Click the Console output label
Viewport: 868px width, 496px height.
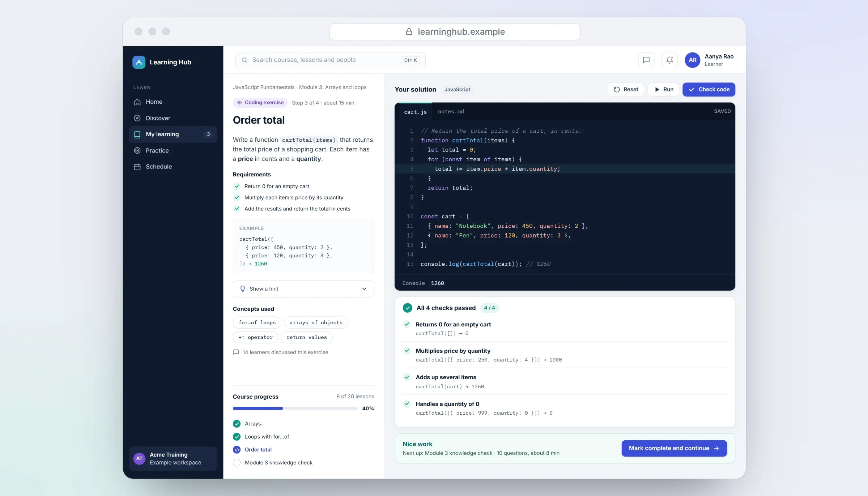point(413,283)
